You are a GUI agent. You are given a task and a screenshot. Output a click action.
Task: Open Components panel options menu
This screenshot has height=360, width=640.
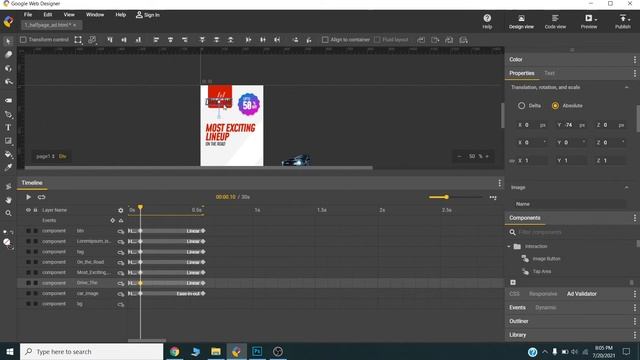(x=635, y=218)
